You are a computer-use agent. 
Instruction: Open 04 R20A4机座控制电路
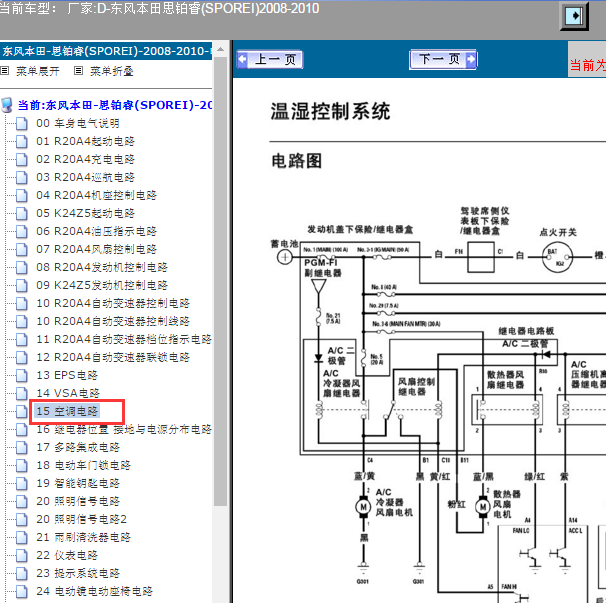[x=96, y=195]
